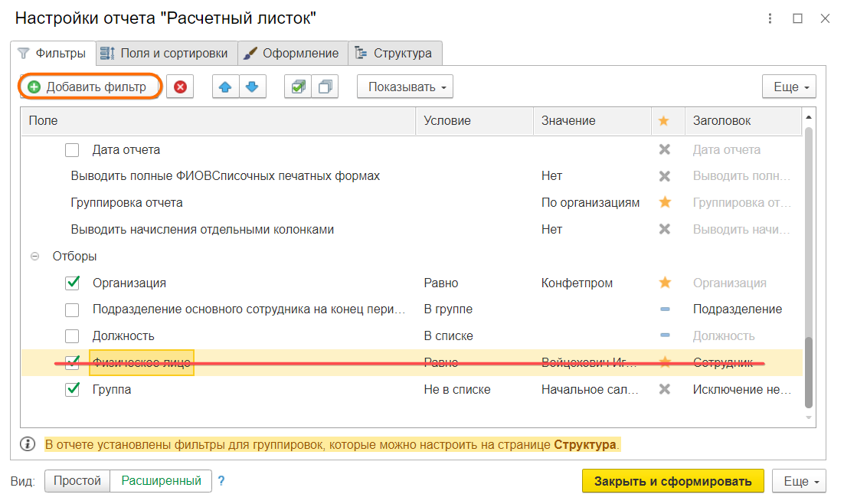The image size is (844, 504).
Task: Toggle Дата отчета checkbox
Action: [x=72, y=149]
